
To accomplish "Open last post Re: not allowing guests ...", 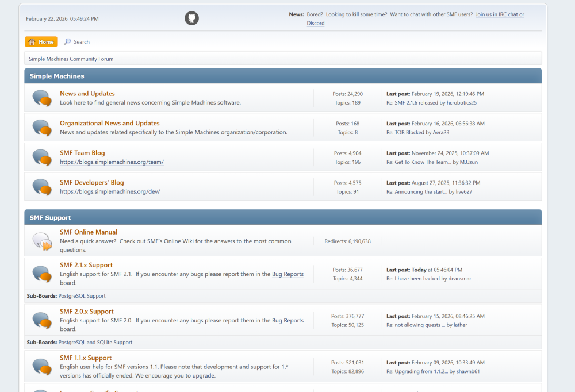I will tap(416, 325).
